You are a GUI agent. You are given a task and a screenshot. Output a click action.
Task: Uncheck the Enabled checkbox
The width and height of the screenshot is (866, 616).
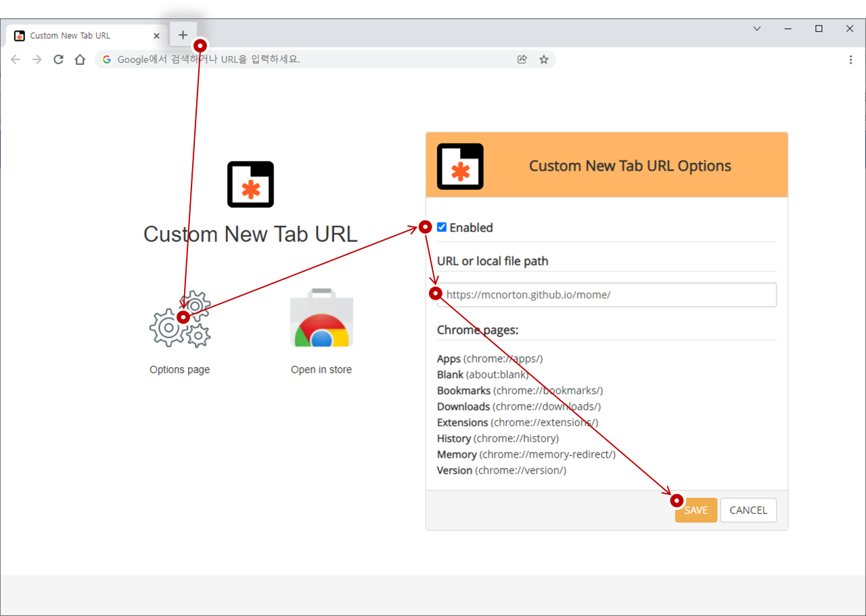tap(442, 227)
